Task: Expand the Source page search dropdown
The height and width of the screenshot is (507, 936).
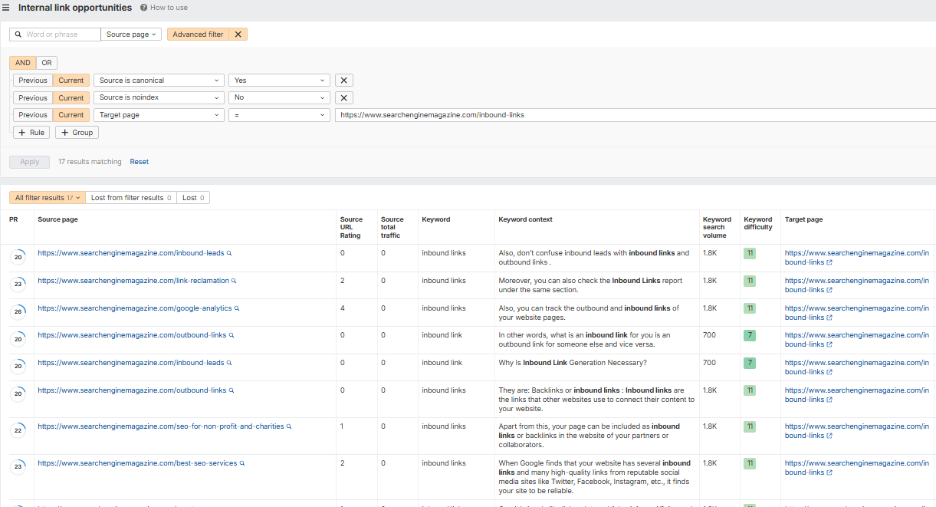Action: click(132, 34)
